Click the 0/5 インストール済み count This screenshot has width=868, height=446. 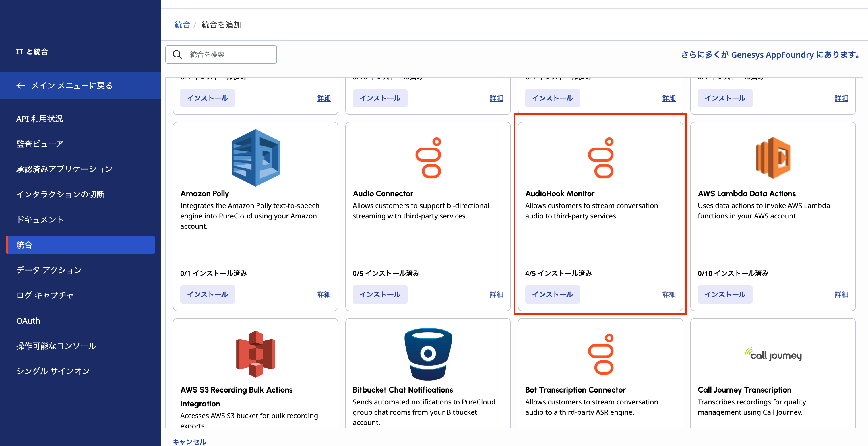(x=386, y=273)
